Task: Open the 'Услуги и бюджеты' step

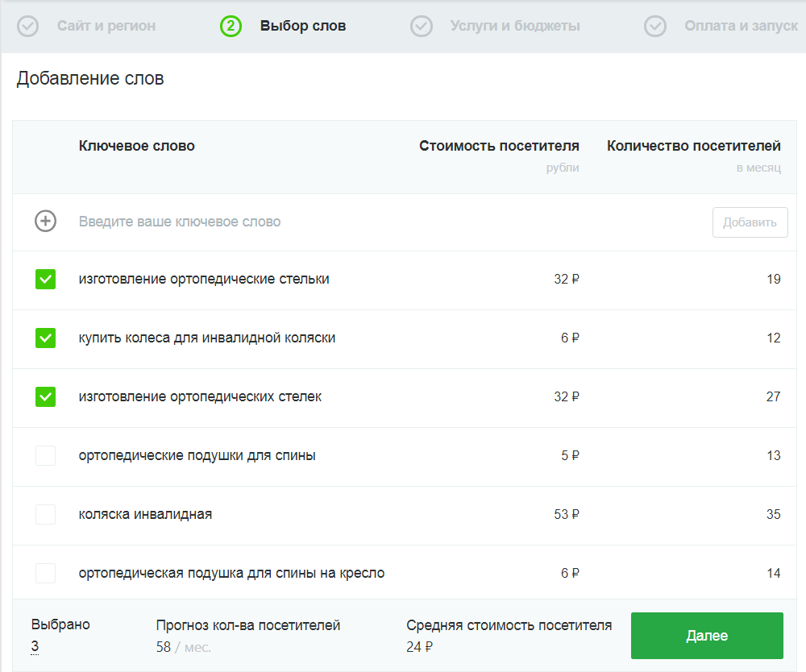Action: [515, 27]
